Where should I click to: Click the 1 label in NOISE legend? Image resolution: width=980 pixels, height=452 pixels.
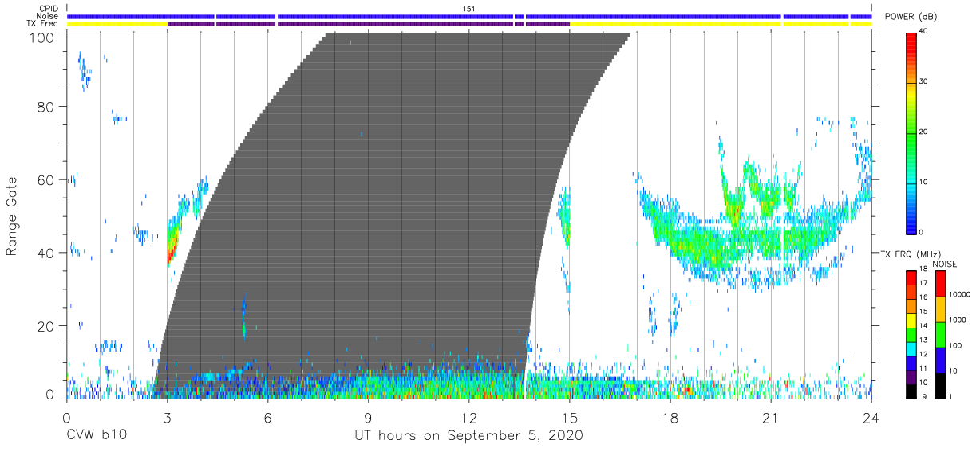[950, 396]
